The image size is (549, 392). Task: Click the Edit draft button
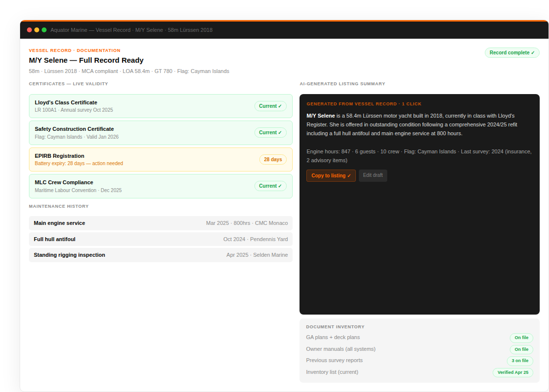(373, 175)
